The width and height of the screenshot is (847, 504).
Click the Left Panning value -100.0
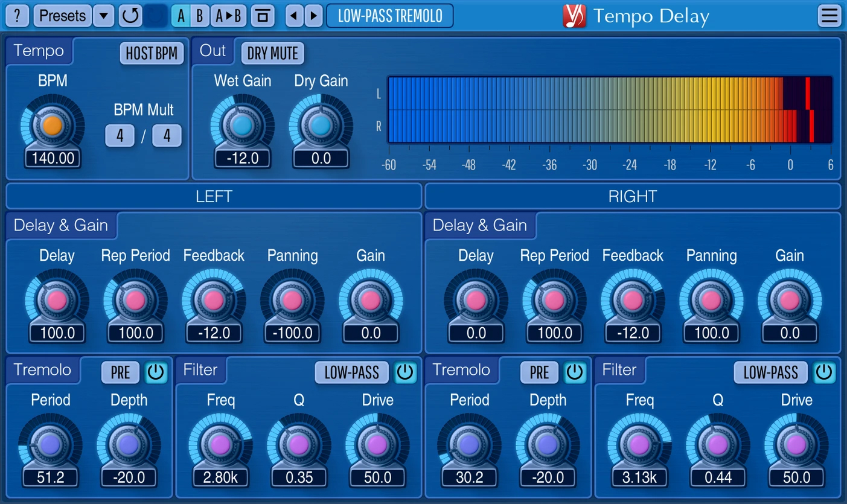(293, 333)
